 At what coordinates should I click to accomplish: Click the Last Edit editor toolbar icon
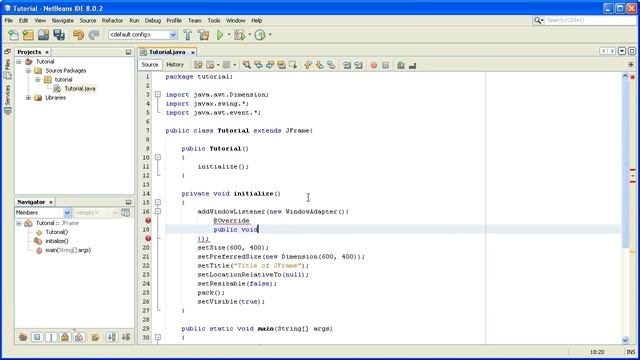coord(198,65)
